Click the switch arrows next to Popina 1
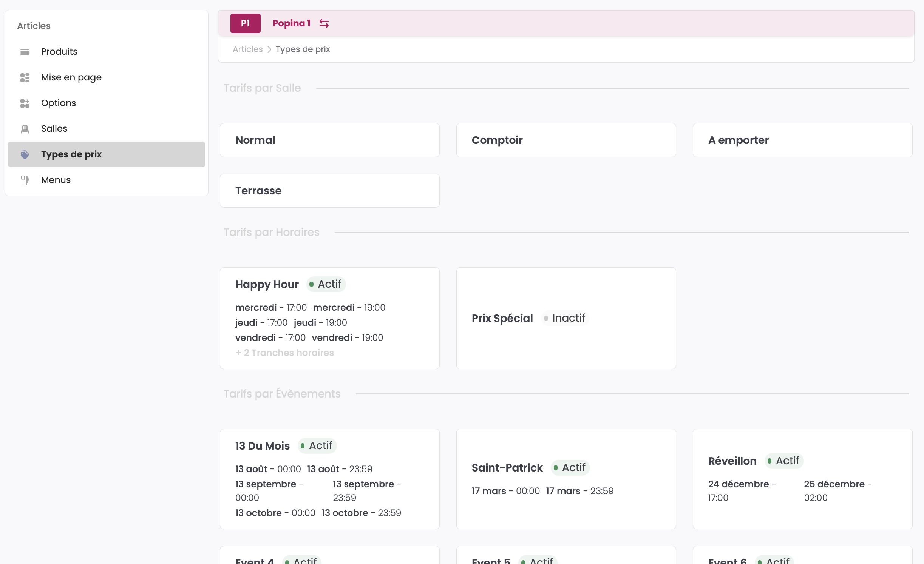This screenshot has height=564, width=924. [x=324, y=23]
